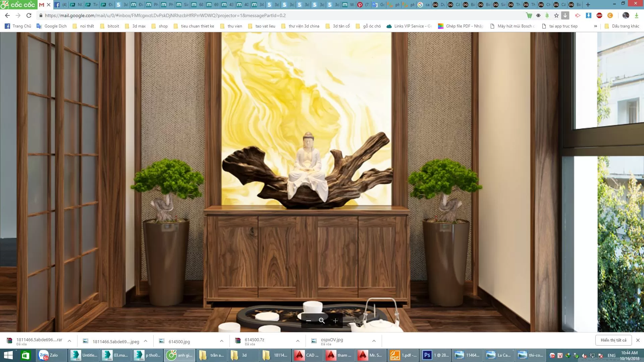Click the Hiển thị tất cả button
Viewport: 644px width, 362px height.
click(614, 340)
